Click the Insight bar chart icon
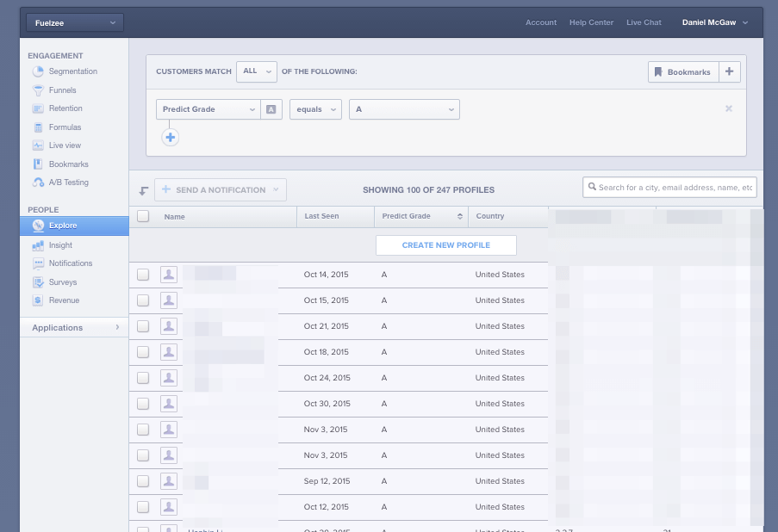The width and height of the screenshot is (778, 532). (x=38, y=245)
